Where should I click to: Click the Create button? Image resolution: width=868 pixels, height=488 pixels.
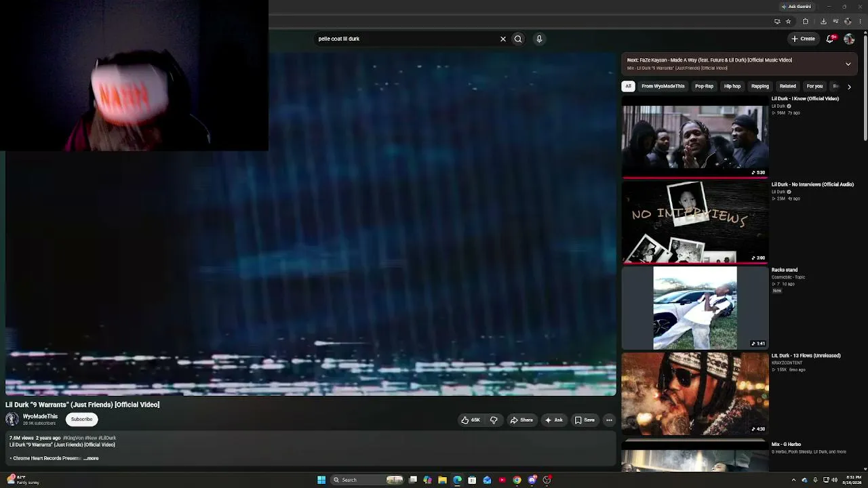coord(804,39)
